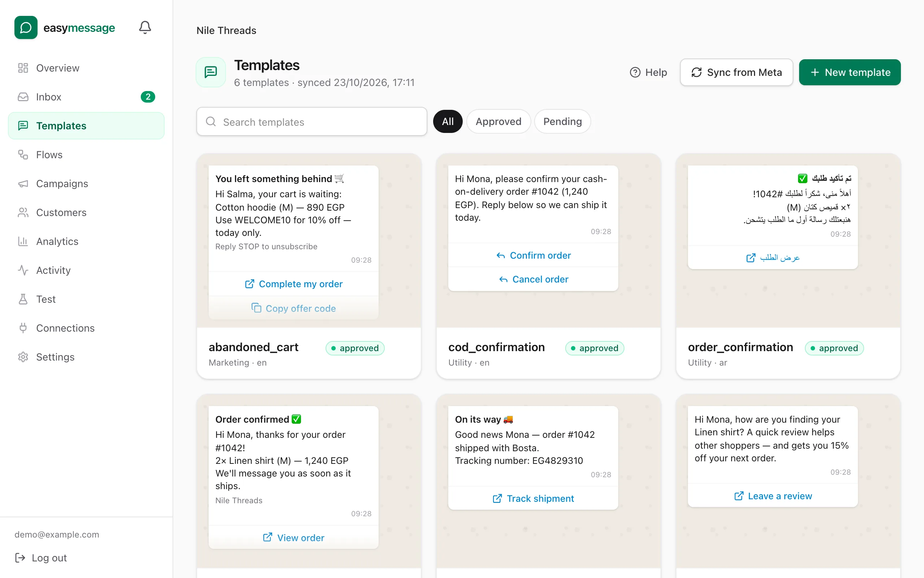Click the Help question mark icon

tap(635, 72)
